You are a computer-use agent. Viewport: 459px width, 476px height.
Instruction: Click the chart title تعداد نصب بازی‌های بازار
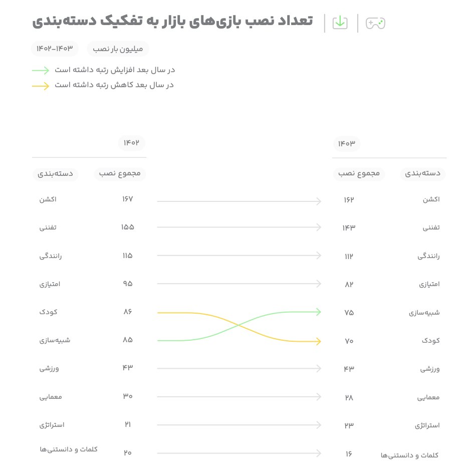(234, 21)
